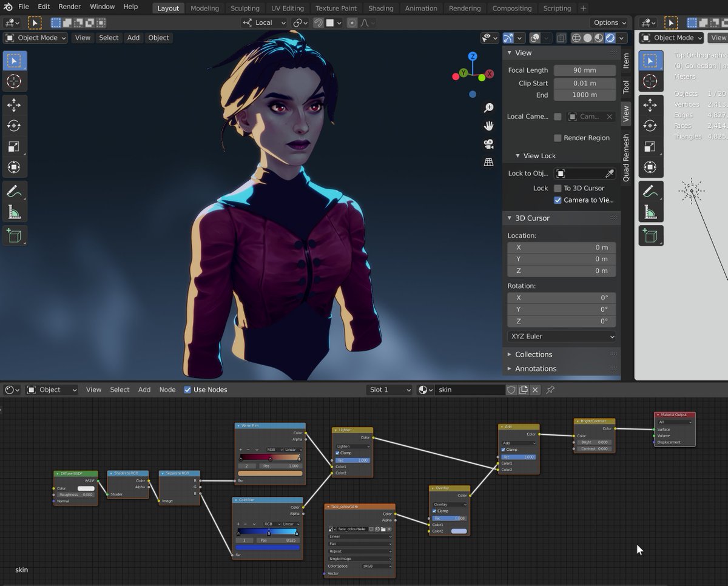
Task: Uncheck Camera to View lock
Action: pos(558,200)
